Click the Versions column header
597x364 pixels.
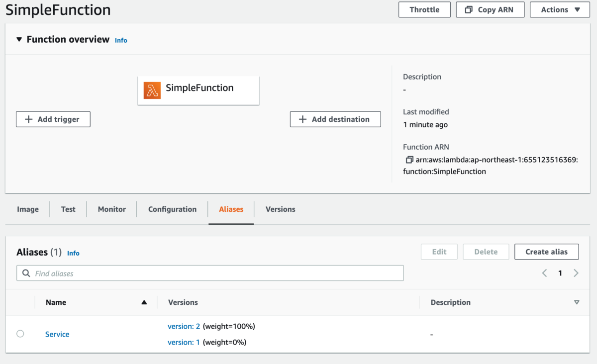click(183, 302)
